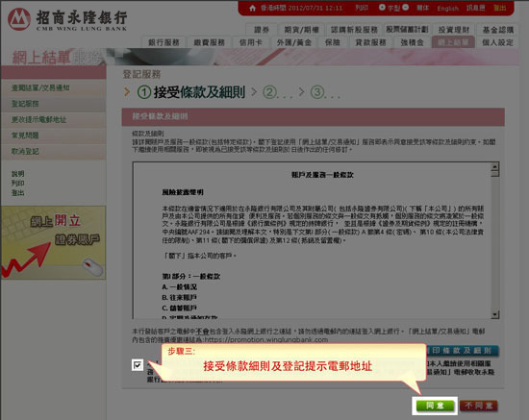Click the green 同意 agree button
This screenshot has height=420, width=529.
click(x=435, y=406)
